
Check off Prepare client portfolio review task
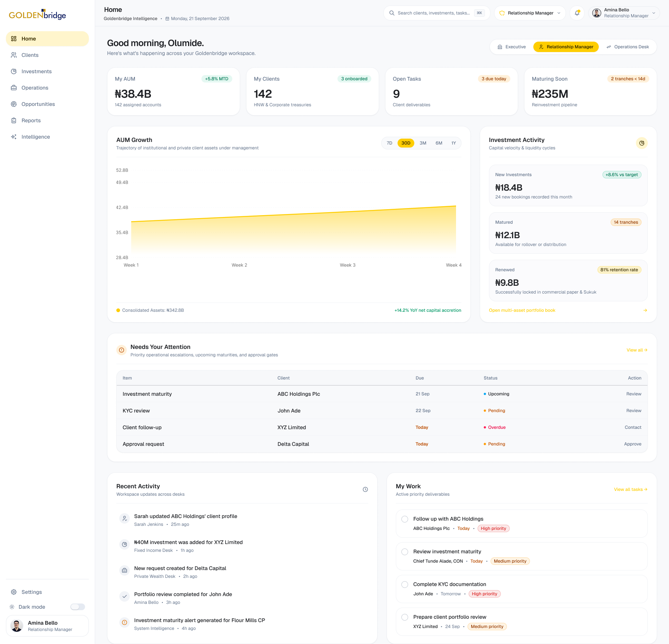coord(405,617)
